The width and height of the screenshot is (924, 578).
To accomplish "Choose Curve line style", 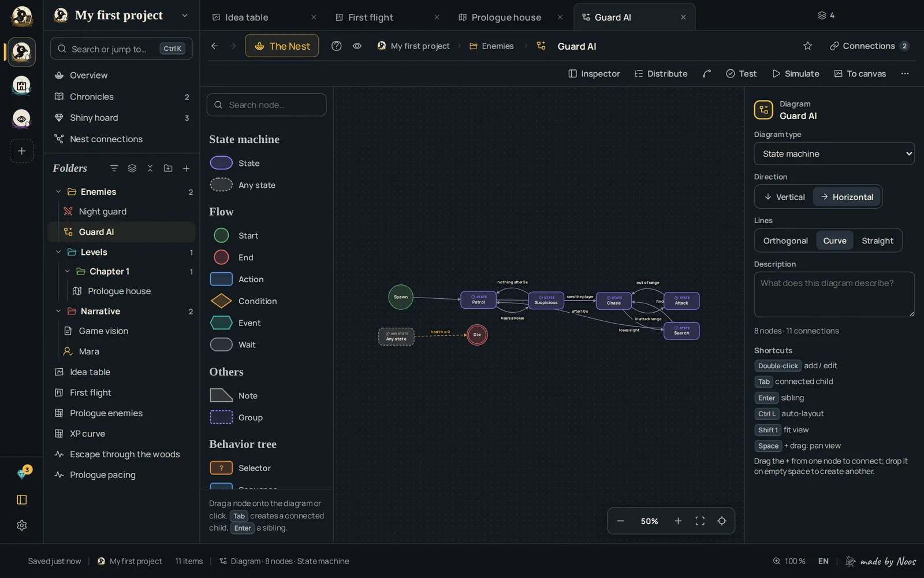I will [834, 240].
